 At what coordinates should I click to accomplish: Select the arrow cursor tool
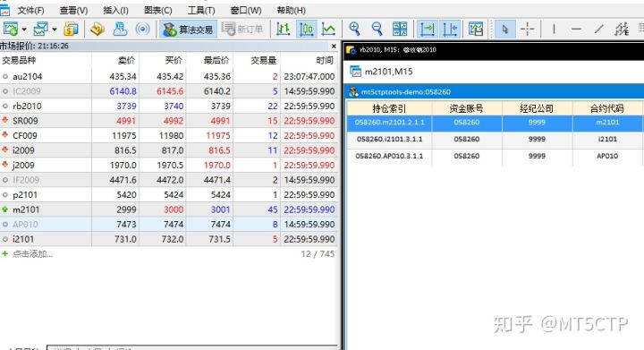(x=504, y=29)
